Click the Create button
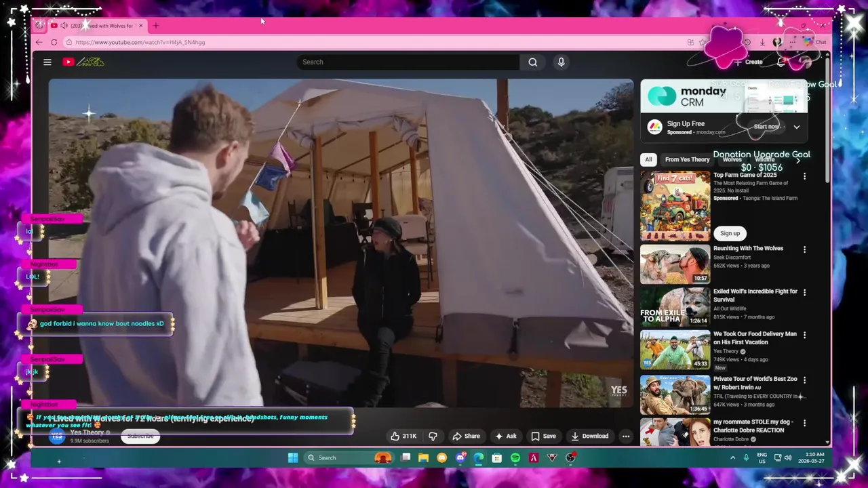The width and height of the screenshot is (868, 488). click(x=749, y=62)
